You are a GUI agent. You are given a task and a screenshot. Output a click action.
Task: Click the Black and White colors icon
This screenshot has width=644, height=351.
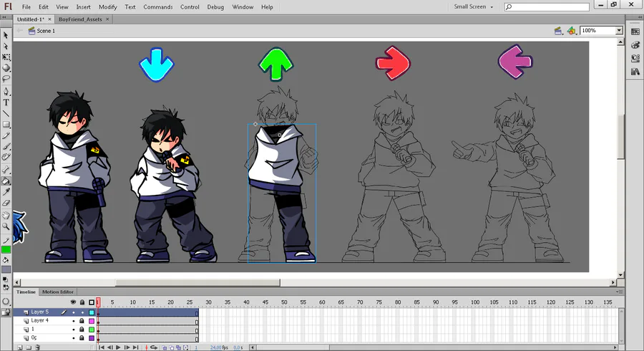pyautogui.click(x=5, y=279)
